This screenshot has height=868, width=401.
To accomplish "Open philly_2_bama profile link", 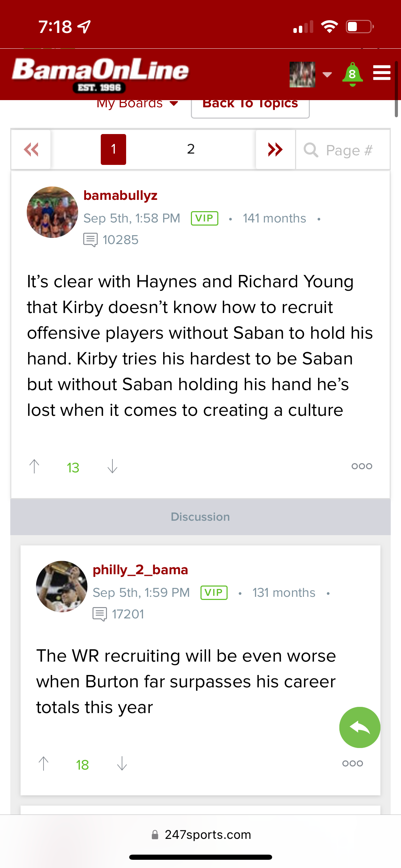I will (x=140, y=570).
